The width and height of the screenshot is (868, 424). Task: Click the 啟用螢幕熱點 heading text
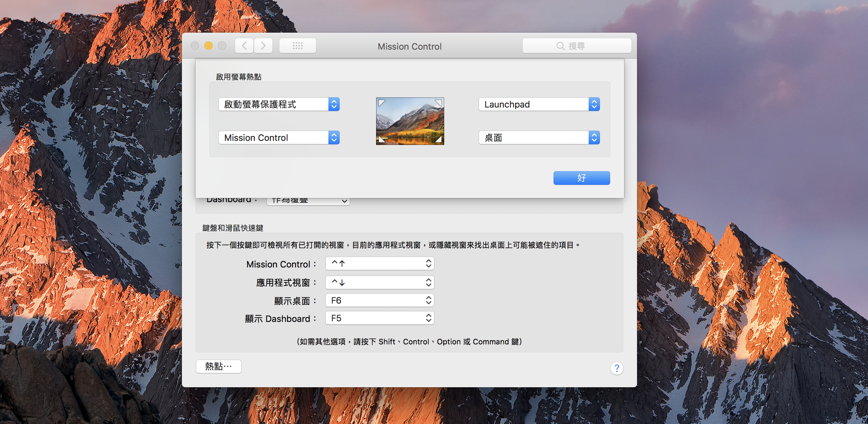coord(238,77)
